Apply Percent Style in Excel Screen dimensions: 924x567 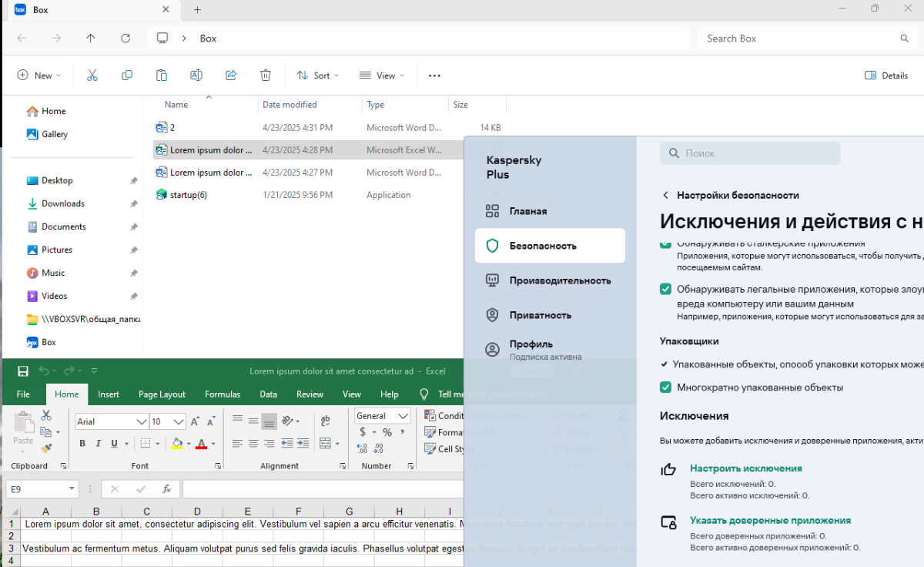tap(387, 433)
